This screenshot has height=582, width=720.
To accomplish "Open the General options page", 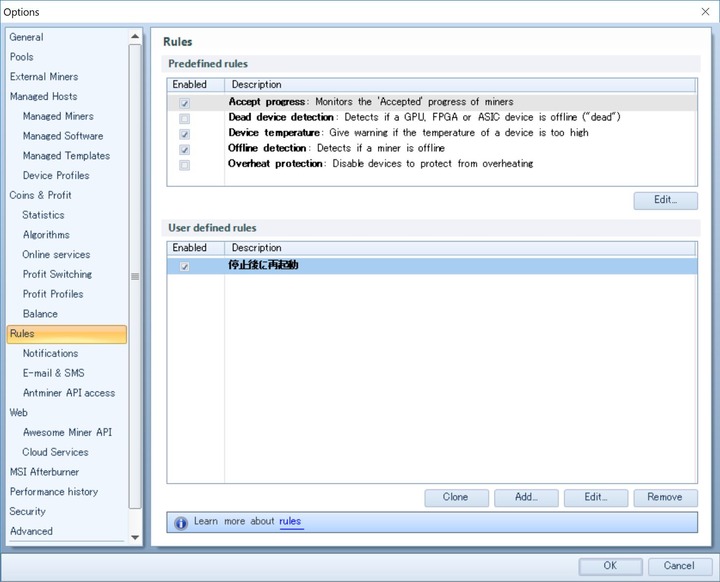I will coord(27,37).
